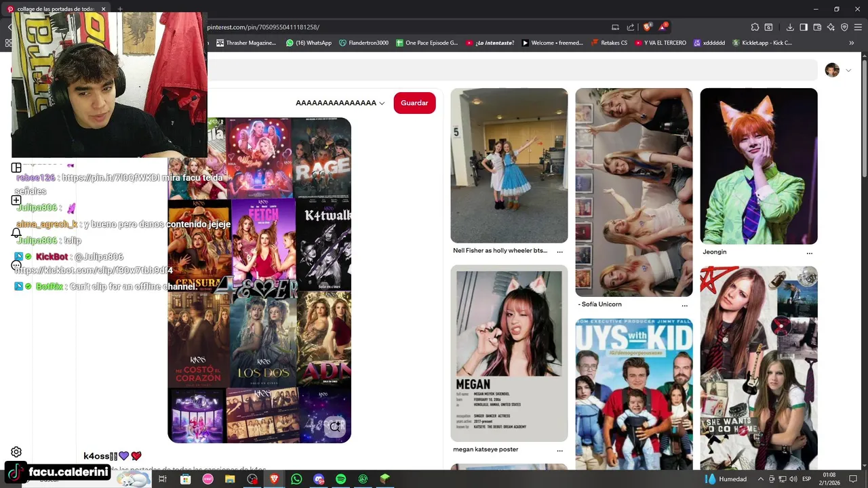Open the Retakes CS bookmark
Screen dimensions: 868x488
(x=609, y=43)
